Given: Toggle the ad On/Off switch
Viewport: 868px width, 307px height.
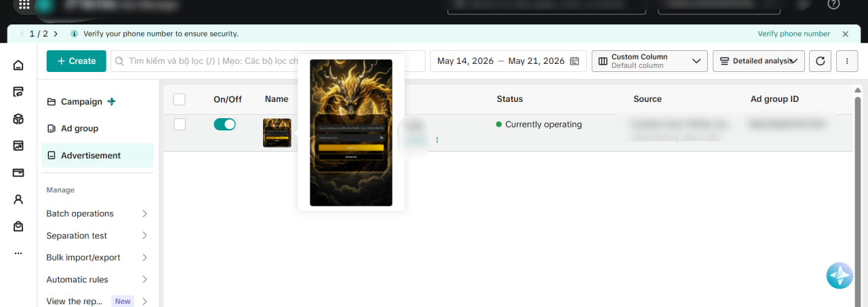Looking at the screenshot, I should (224, 124).
